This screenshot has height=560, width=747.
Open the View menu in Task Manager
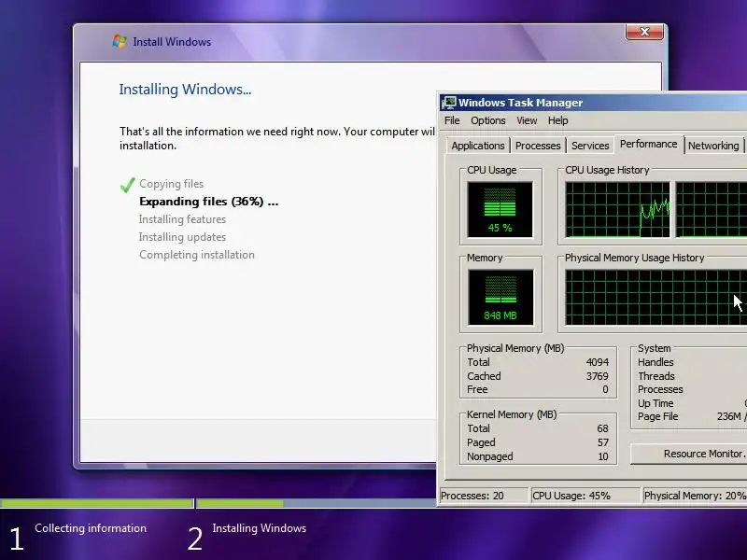(x=527, y=120)
